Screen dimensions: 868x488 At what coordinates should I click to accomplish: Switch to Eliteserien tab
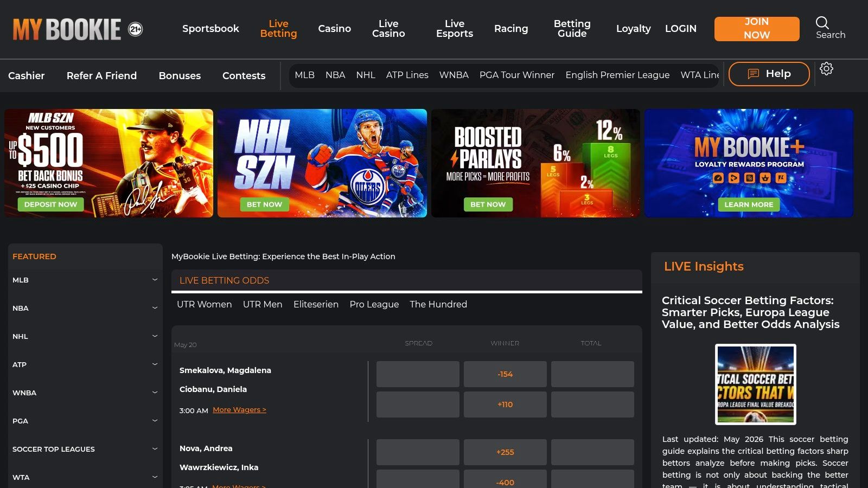[316, 304]
